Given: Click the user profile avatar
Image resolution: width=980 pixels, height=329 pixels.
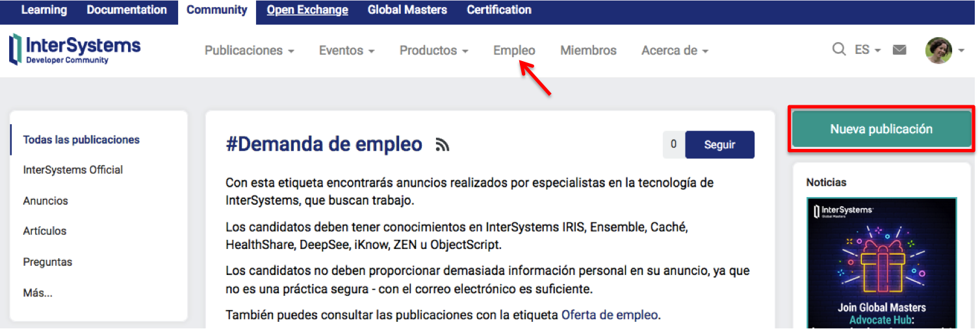Looking at the screenshot, I should (938, 51).
